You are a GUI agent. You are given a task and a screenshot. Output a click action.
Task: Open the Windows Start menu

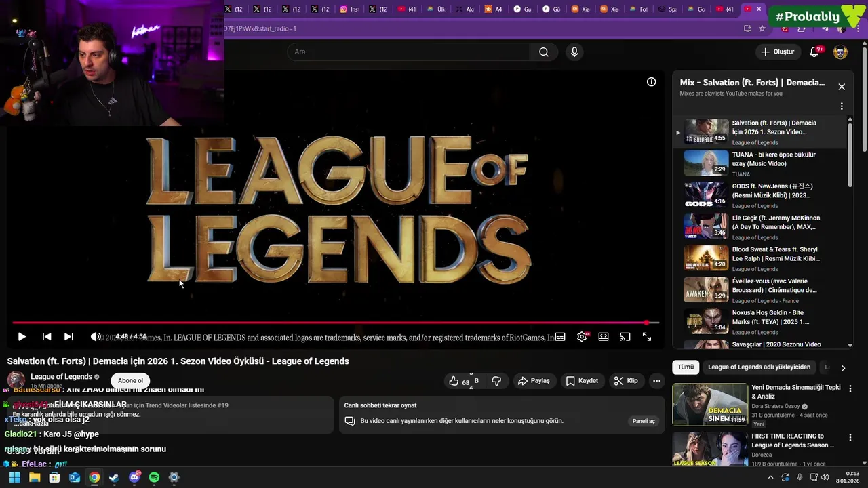coord(14,477)
